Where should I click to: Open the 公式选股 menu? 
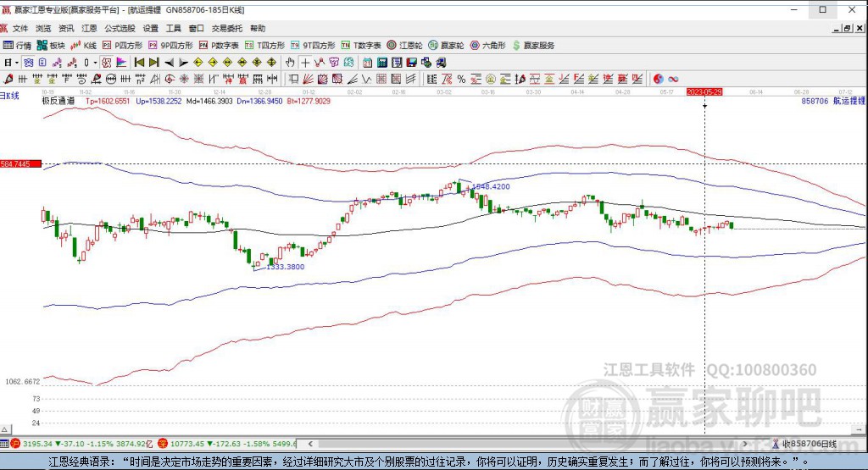click(x=120, y=28)
